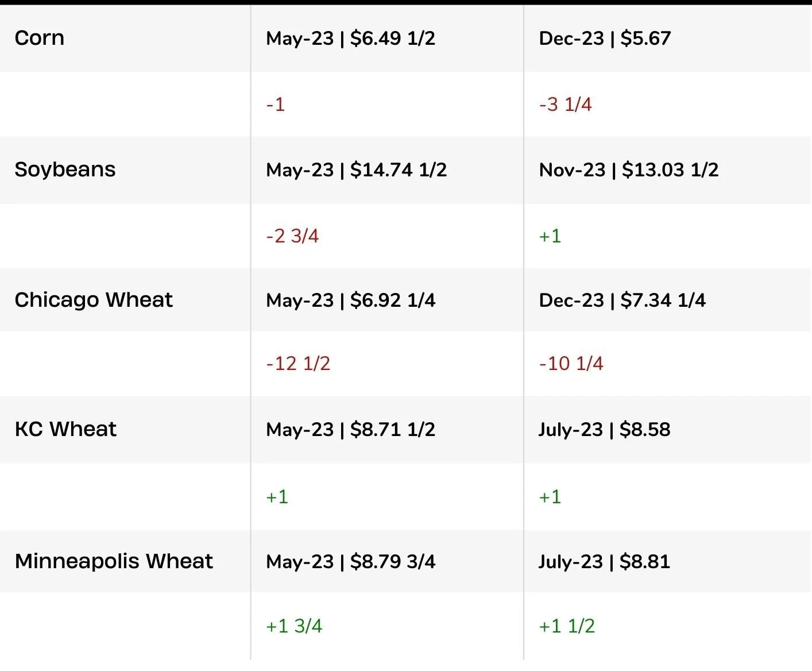Select the +1 1/2 Minneapolis change value
The image size is (812, 671).
tap(567, 626)
